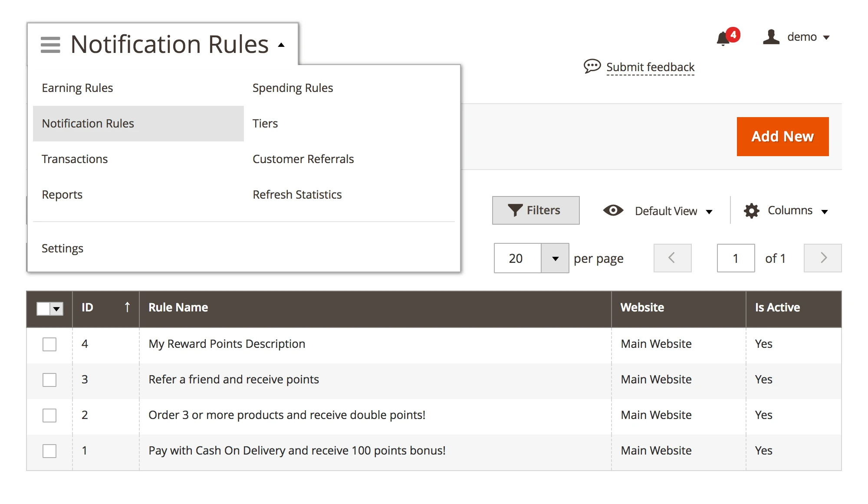
Task: Click inside the page number field
Action: (x=736, y=258)
